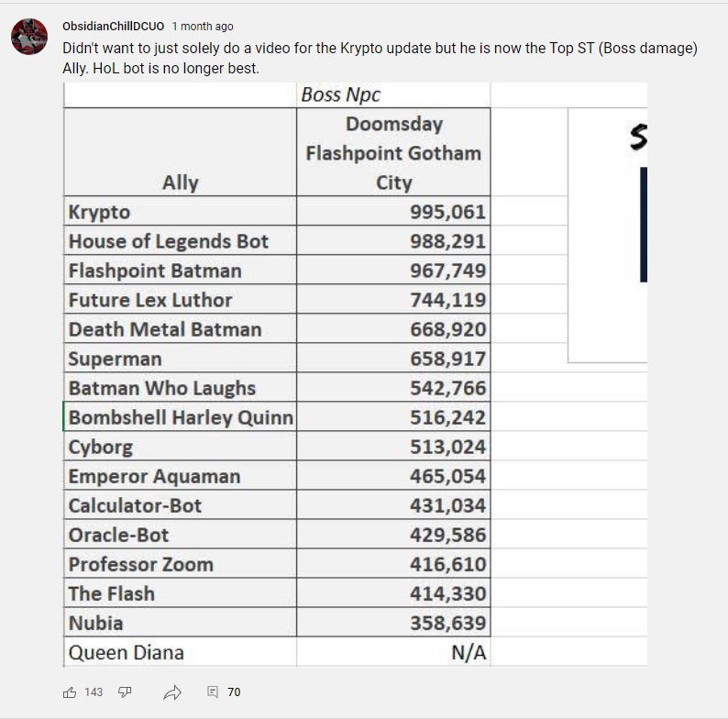Screen dimensions: 728x719
Task: Open the spreadsheet image attachment
Action: (x=355, y=375)
